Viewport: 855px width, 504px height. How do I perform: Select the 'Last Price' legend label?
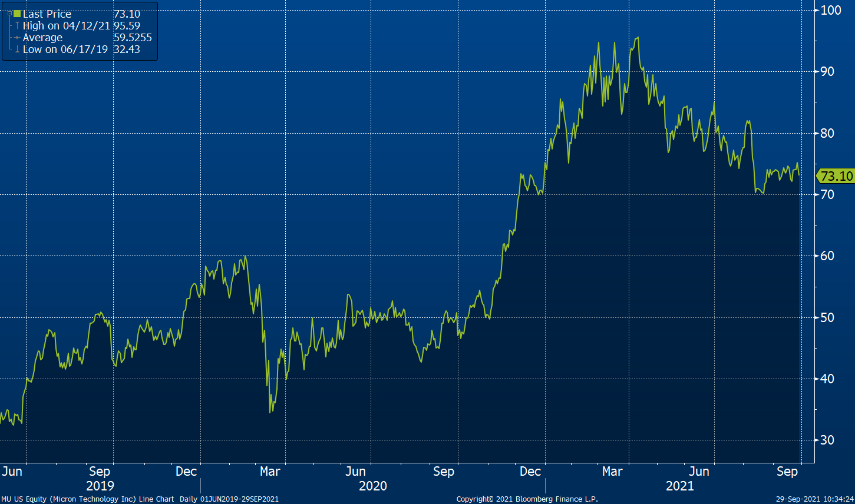click(47, 14)
